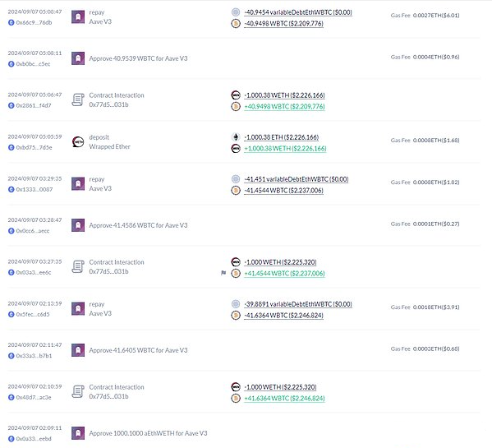
Task: Click the contract scroll icon for the 05:06:47 transaction
Action: tap(78, 99)
